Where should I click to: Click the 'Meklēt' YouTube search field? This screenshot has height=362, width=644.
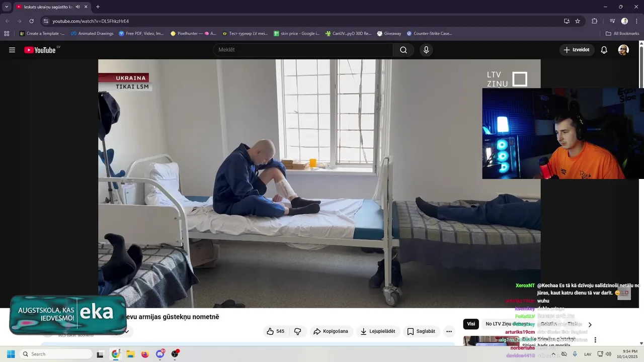(303, 50)
